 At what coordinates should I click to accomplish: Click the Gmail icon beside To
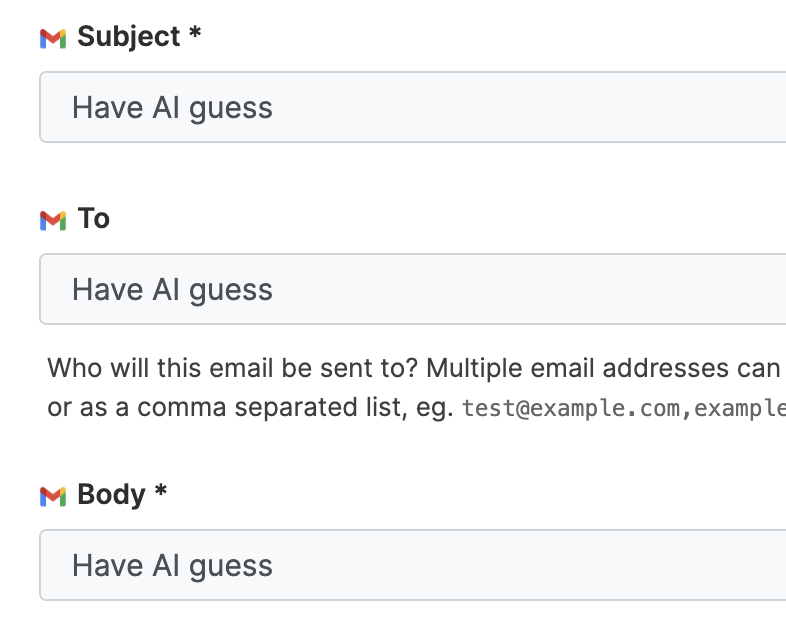pyautogui.click(x=53, y=221)
